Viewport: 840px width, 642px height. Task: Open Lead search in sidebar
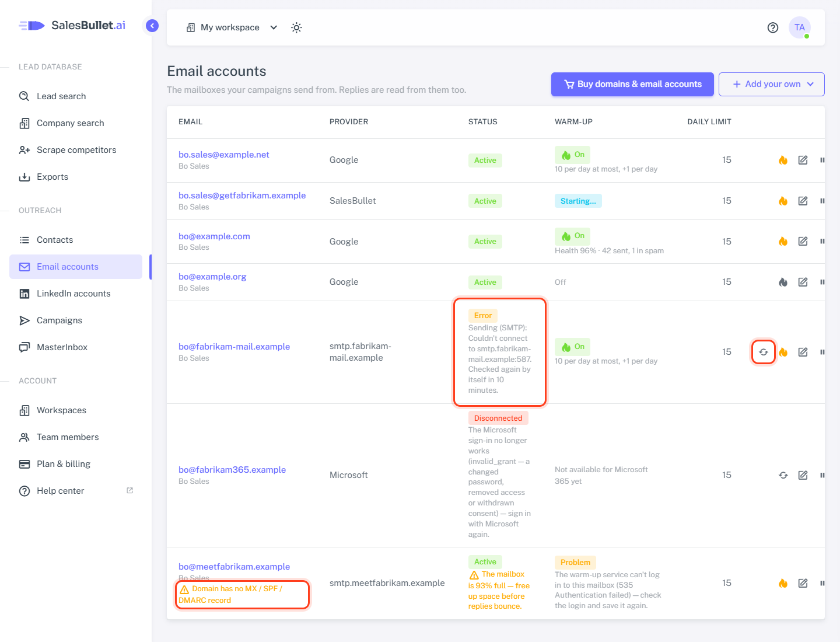(x=76, y=96)
